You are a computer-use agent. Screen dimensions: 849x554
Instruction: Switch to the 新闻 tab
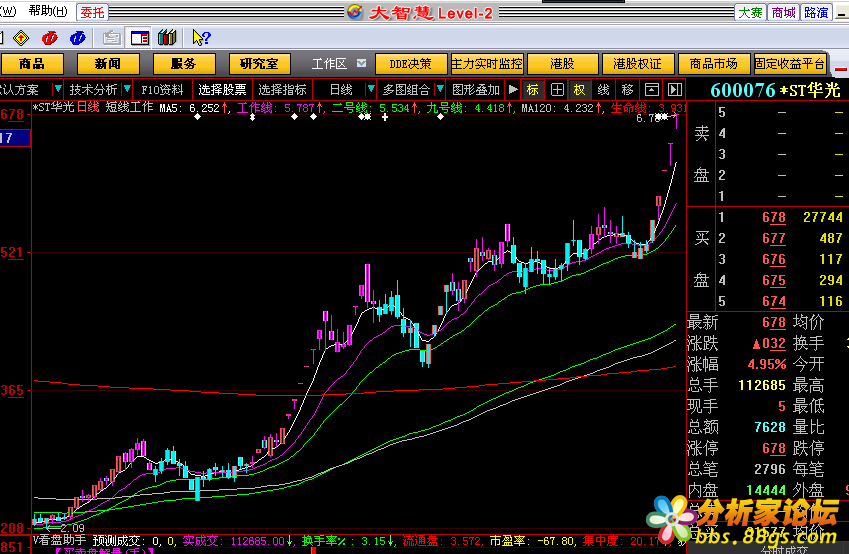[x=108, y=64]
